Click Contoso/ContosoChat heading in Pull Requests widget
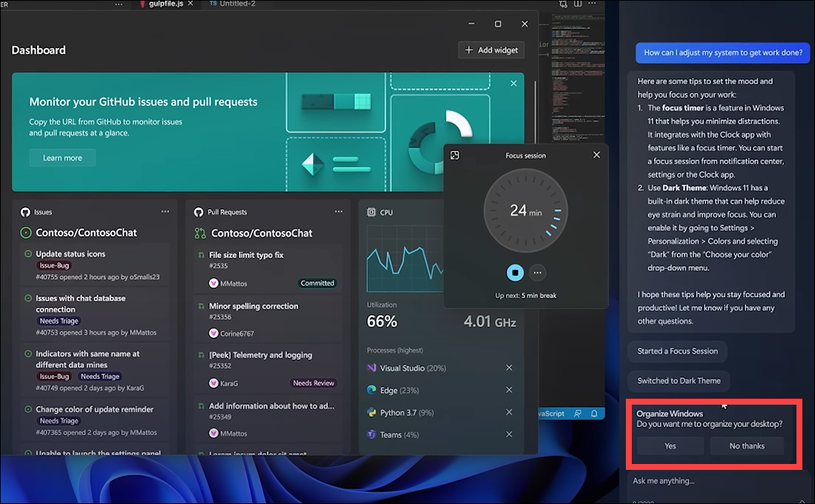The height and width of the screenshot is (504, 815). [x=262, y=233]
